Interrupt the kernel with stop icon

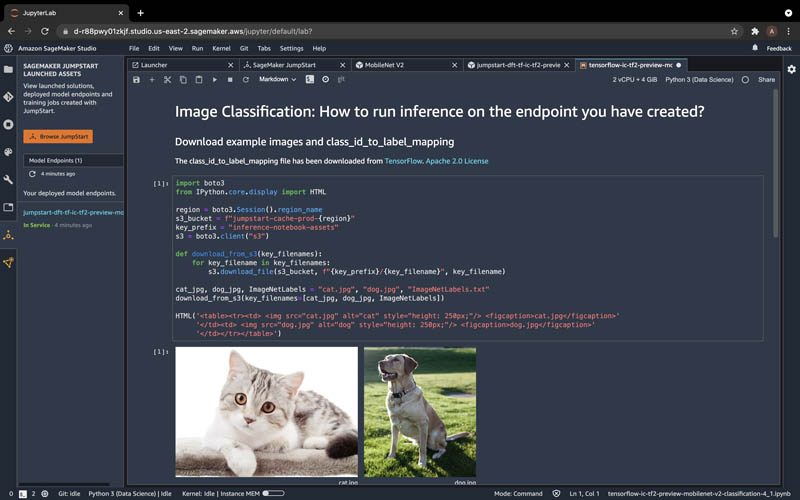coord(230,80)
